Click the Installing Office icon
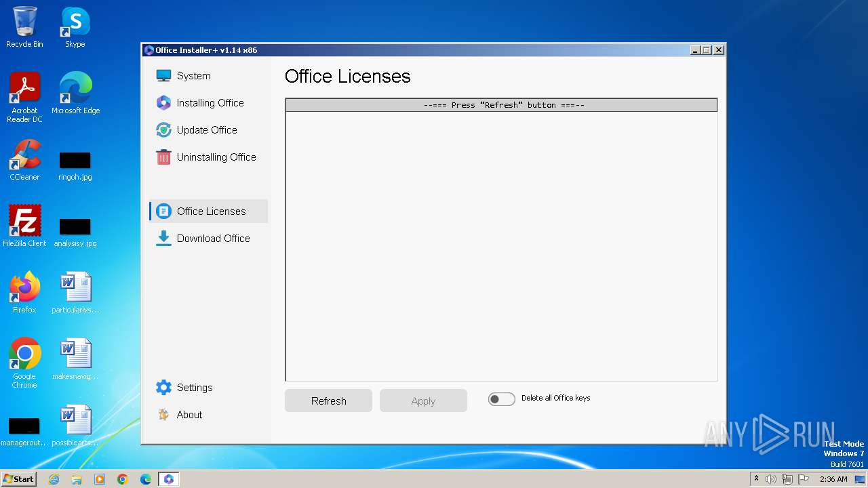 163,103
